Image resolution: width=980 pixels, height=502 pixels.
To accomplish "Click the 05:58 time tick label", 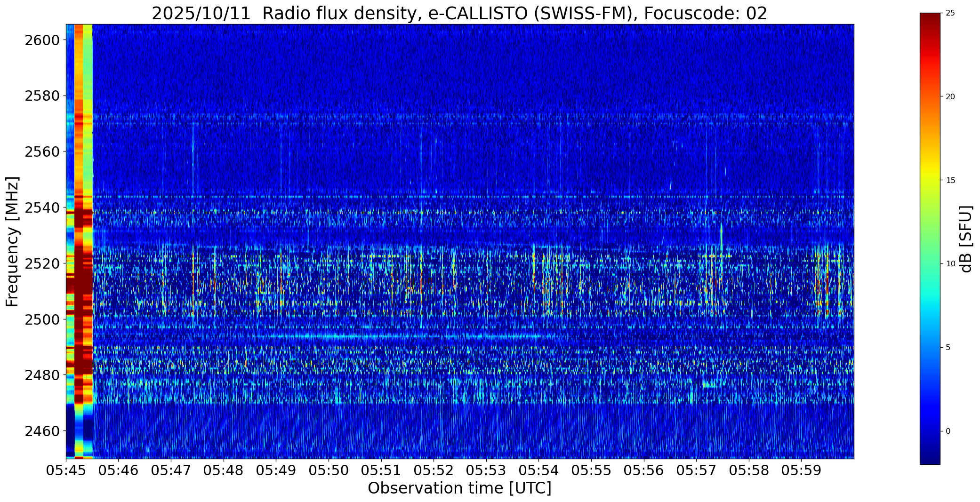I will (x=749, y=470).
